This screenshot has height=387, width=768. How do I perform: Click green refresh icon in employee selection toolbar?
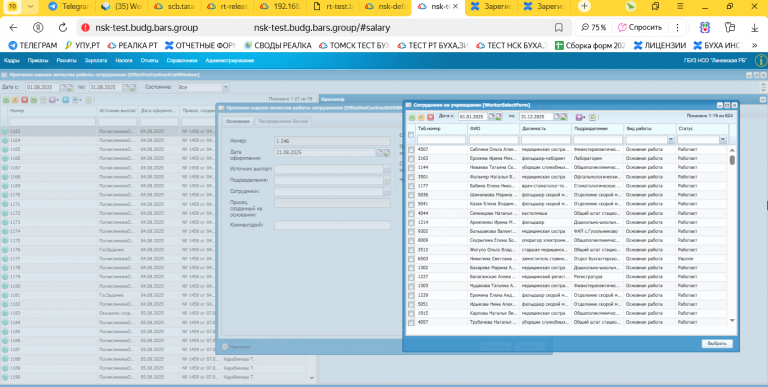coord(593,117)
